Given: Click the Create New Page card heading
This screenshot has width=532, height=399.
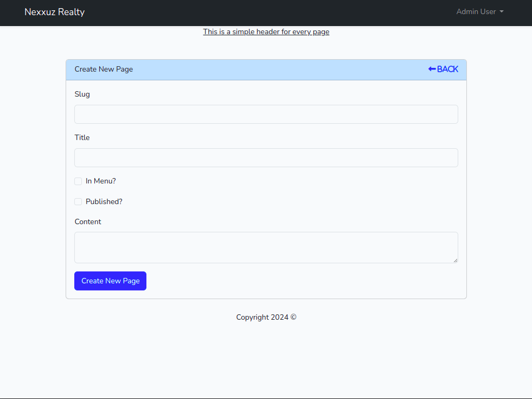Looking at the screenshot, I should 104,69.
